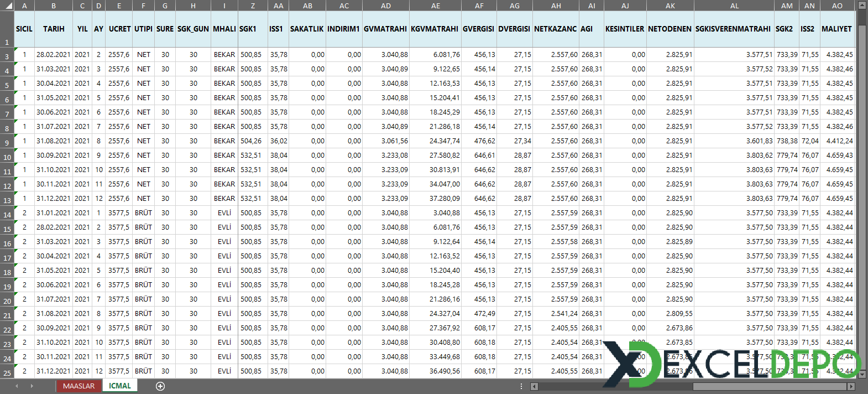Click the horizontal scrollbar thumb
Image resolution: width=868 pixels, height=394 pixels.
tap(770, 387)
